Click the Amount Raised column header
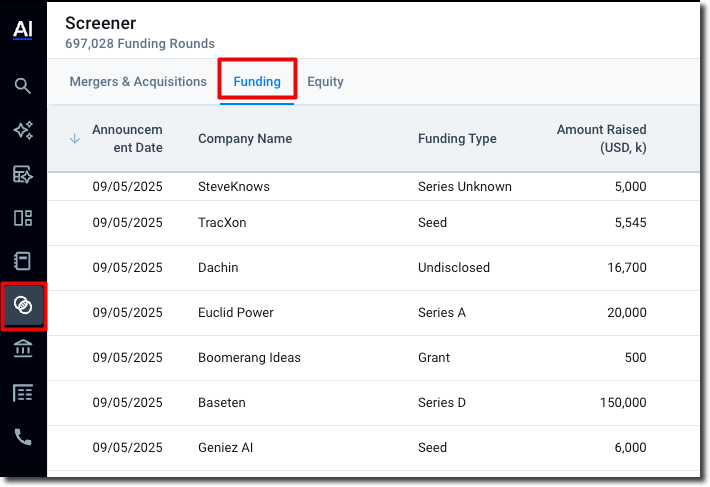Image resolution: width=710 pixels, height=487 pixels. pos(601,139)
